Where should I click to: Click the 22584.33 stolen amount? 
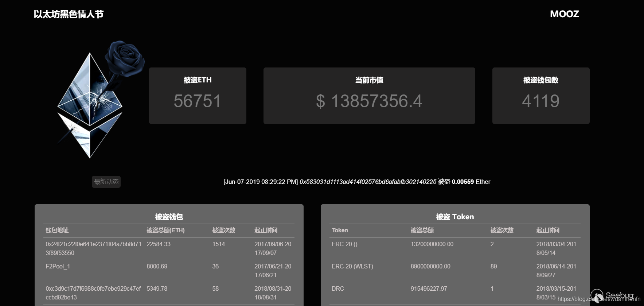pyautogui.click(x=159, y=244)
